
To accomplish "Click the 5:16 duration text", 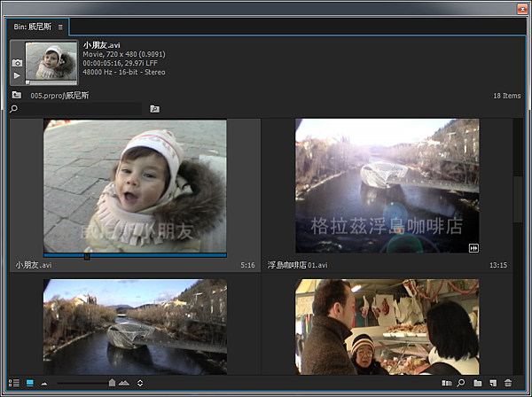I will coord(247,266).
